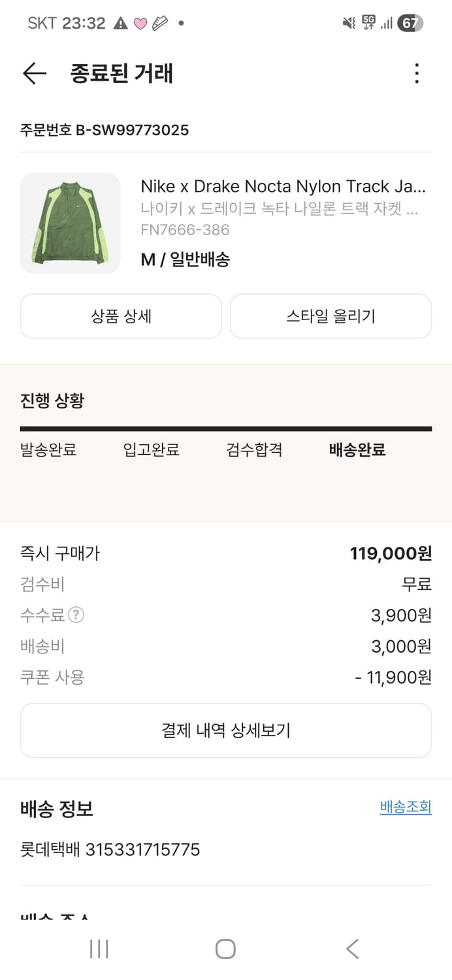Tap the 입고완료 stage label

(152, 449)
